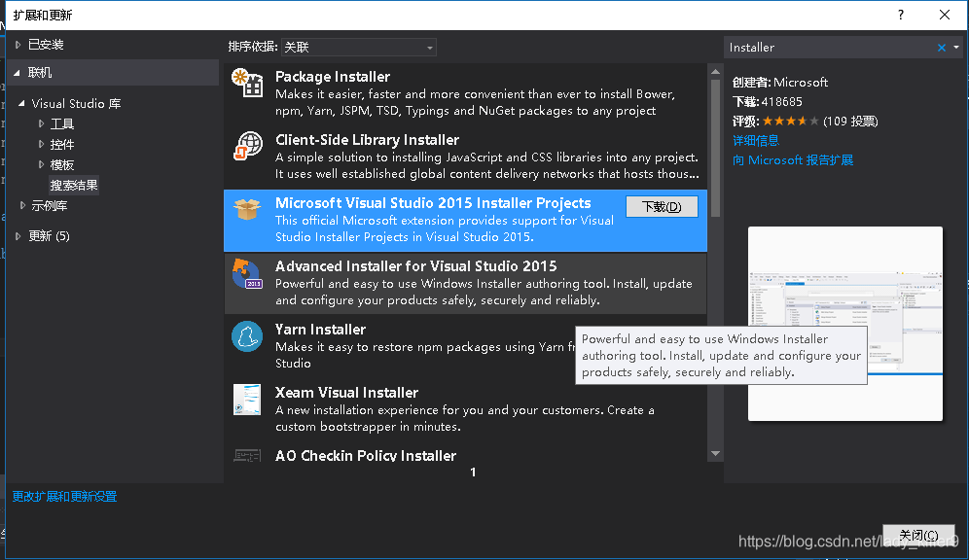Select the Xeam Visual Installer title
The width and height of the screenshot is (969, 560).
point(346,393)
